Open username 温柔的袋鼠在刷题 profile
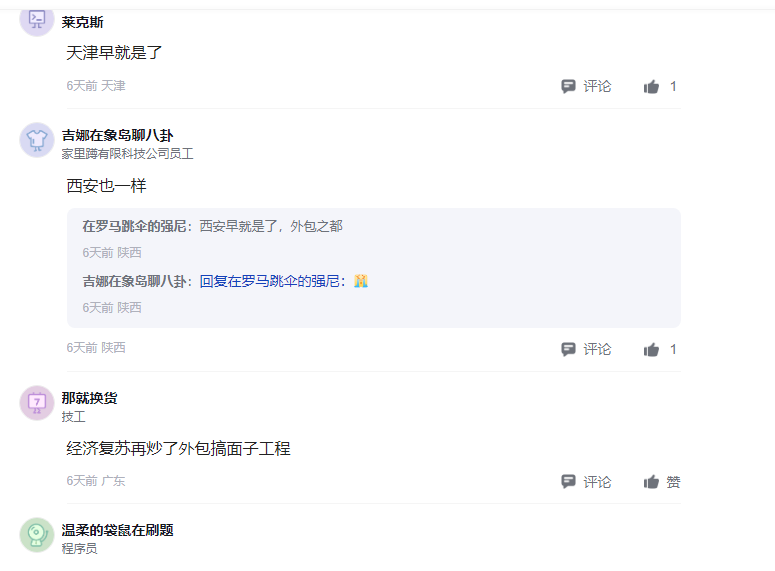The width and height of the screenshot is (775, 571). point(117,530)
